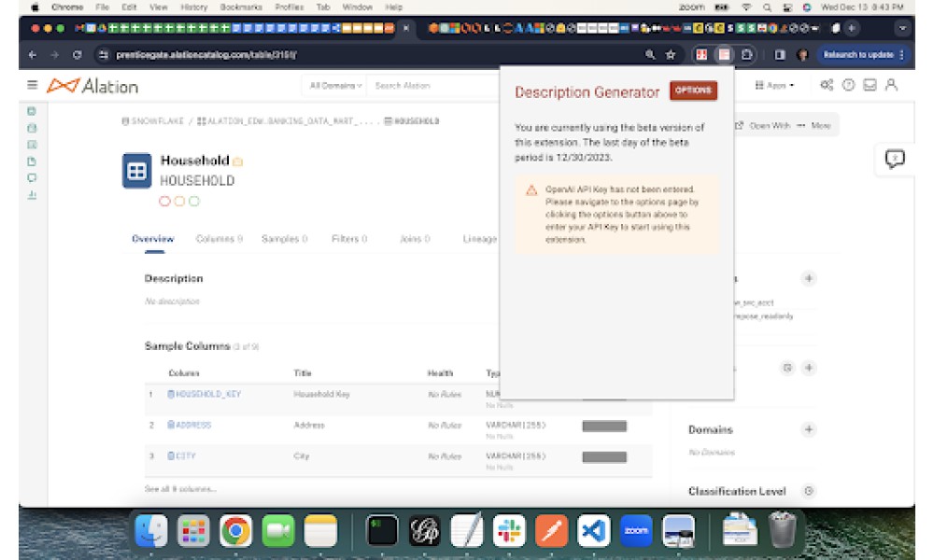Toggle the green trust flag circle under Household
934x560 pixels.
pos(194,202)
